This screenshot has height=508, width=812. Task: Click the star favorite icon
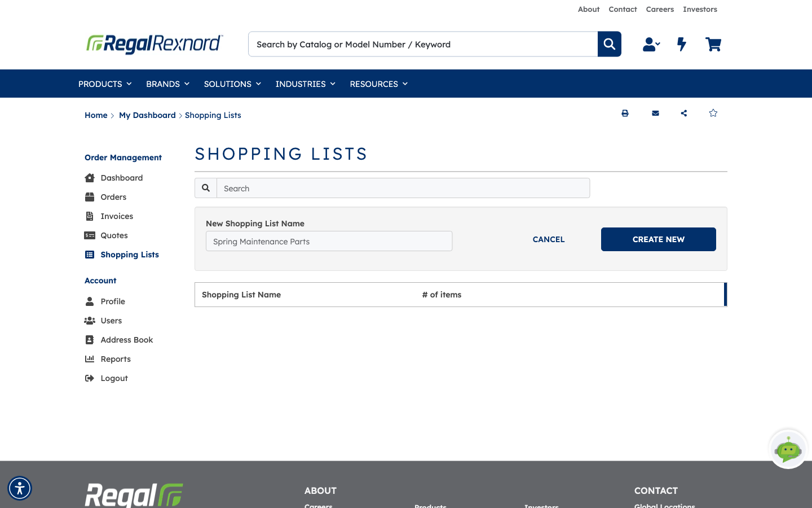click(713, 113)
